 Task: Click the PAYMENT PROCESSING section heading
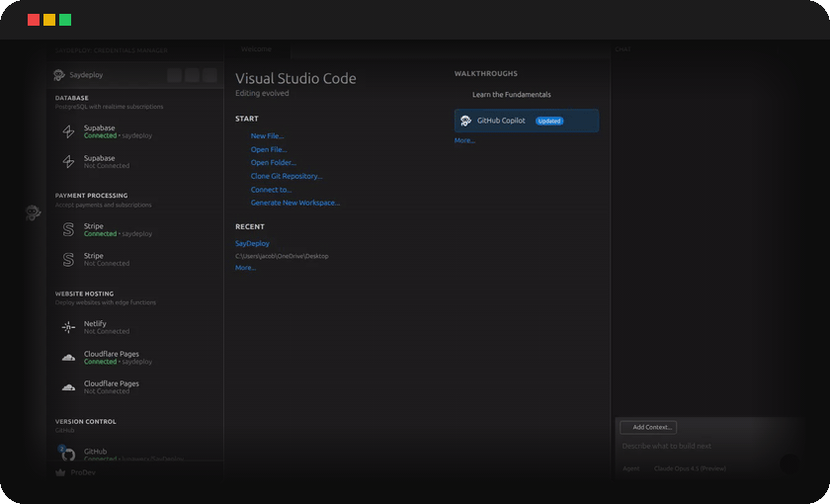92,196
